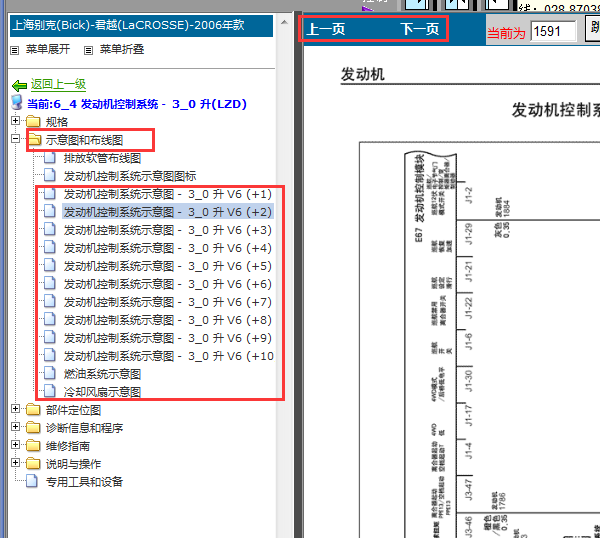Select the 说明与操作 folder icon
The image size is (600, 538).
[33, 463]
